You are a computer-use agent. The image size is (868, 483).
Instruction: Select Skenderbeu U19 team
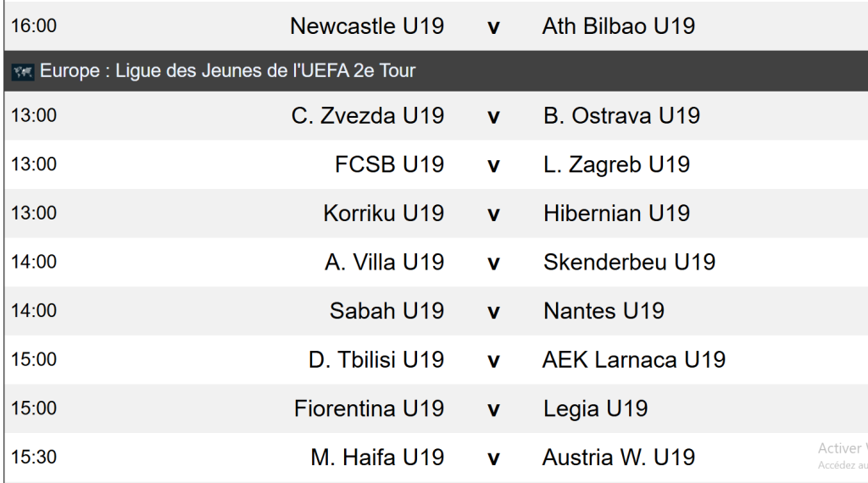pos(629,263)
